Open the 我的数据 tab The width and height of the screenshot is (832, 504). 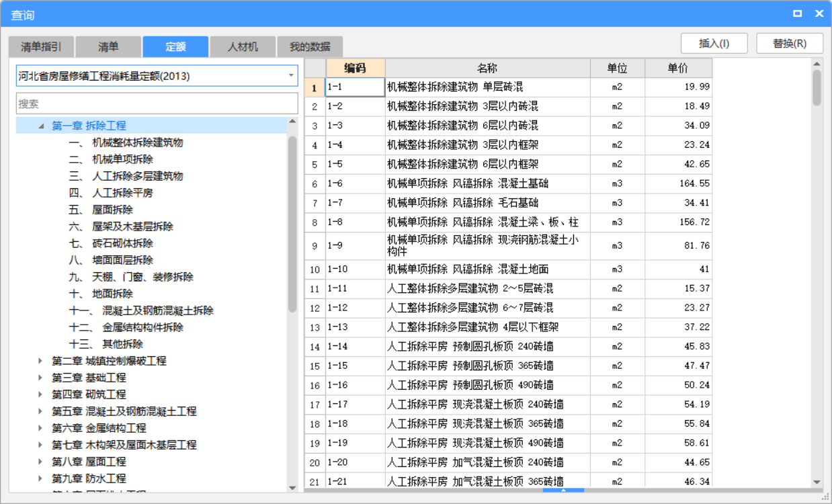point(310,46)
